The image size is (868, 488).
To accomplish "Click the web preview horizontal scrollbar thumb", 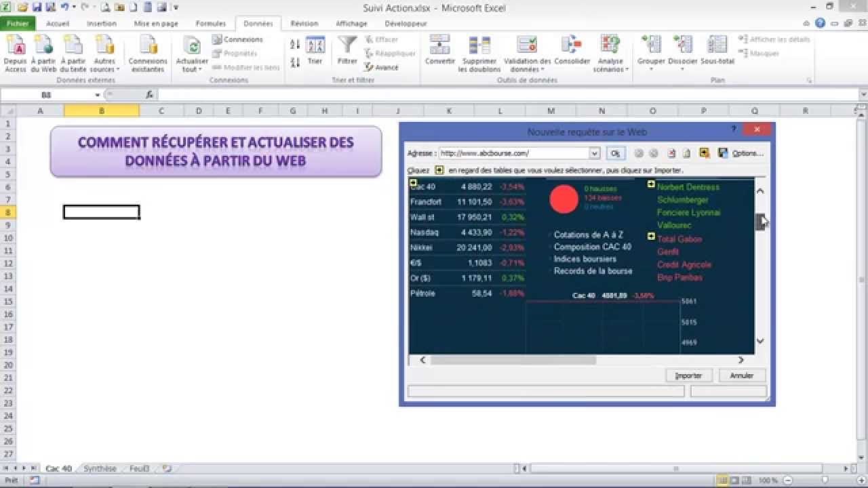I will (513, 360).
